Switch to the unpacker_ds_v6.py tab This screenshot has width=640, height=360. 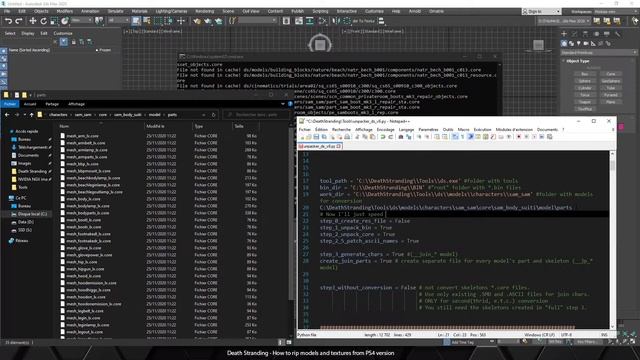(x=319, y=146)
